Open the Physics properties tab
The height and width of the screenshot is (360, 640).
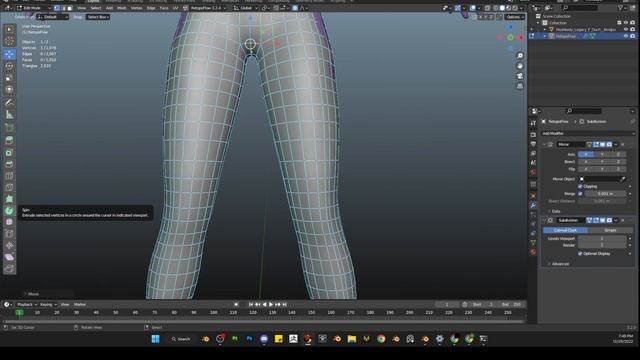tap(533, 224)
